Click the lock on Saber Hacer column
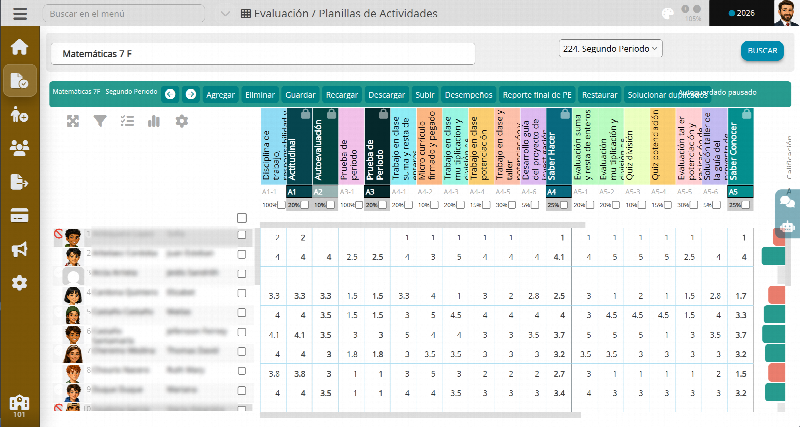Viewport: 800px width, 427px height. pyautogui.click(x=565, y=114)
